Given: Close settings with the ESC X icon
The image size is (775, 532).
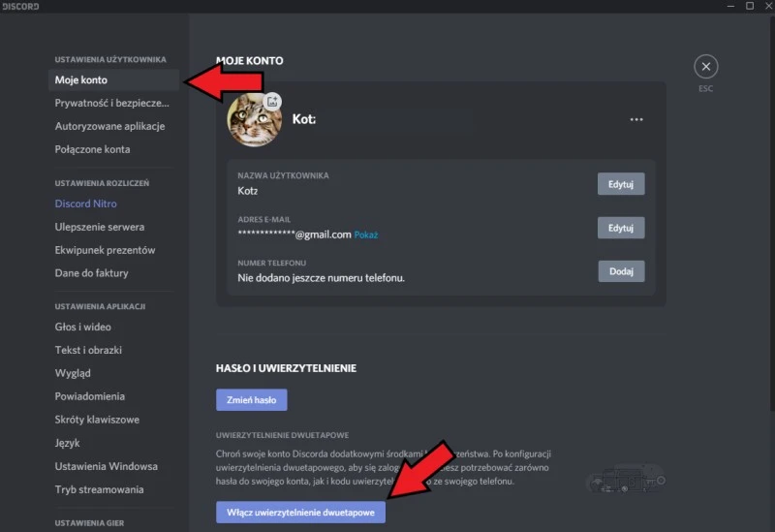Looking at the screenshot, I should point(706,66).
